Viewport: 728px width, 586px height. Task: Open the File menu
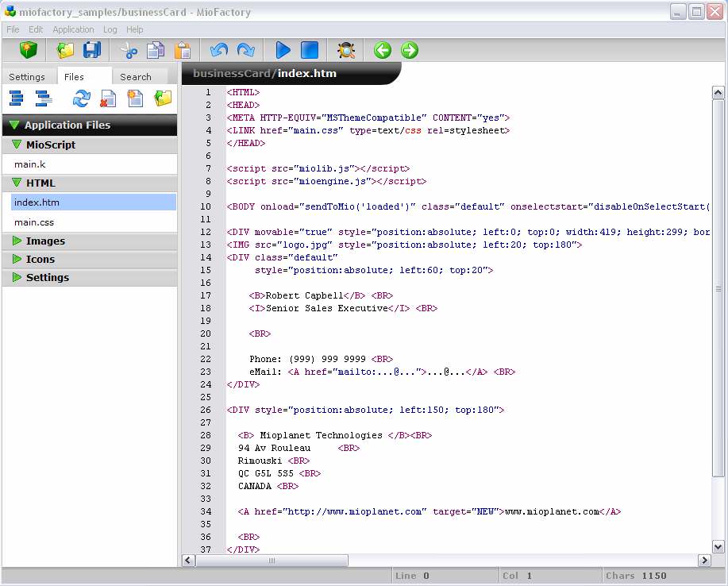13,29
